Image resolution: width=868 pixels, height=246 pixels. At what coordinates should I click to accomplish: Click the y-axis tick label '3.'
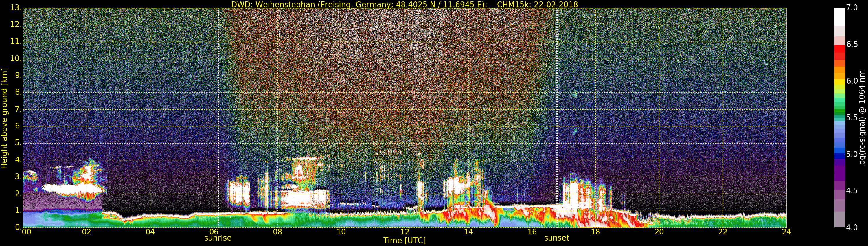coord(18,177)
